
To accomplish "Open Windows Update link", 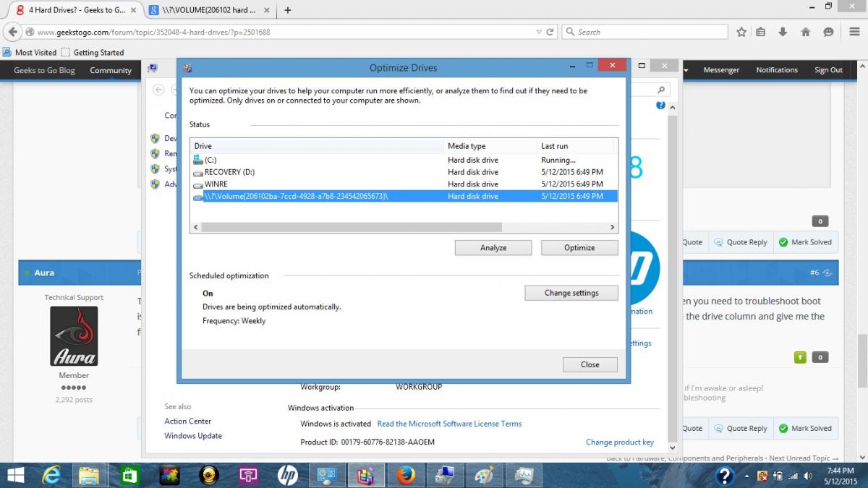I will (x=193, y=436).
